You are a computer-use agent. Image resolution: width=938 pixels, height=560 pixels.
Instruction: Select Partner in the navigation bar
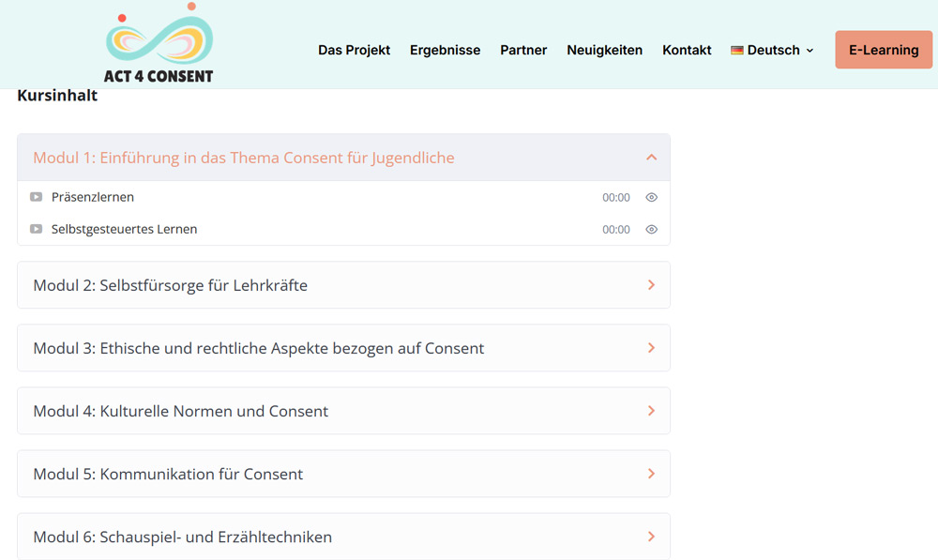523,51
